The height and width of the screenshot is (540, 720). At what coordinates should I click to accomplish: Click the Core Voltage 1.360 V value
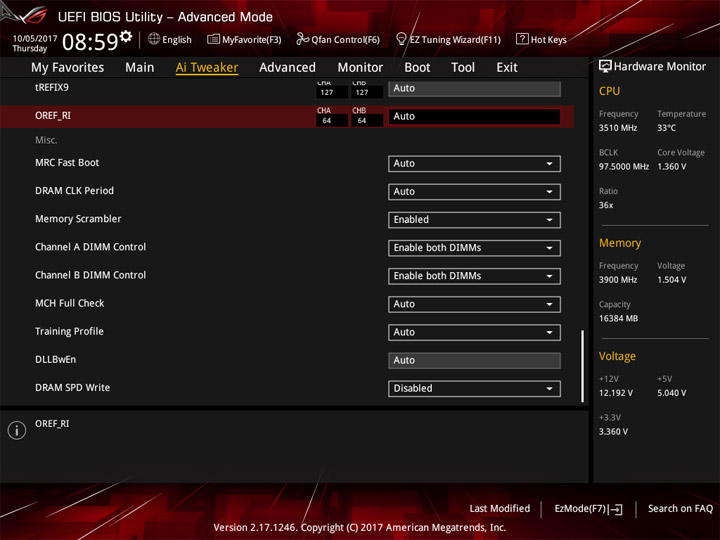click(671, 166)
